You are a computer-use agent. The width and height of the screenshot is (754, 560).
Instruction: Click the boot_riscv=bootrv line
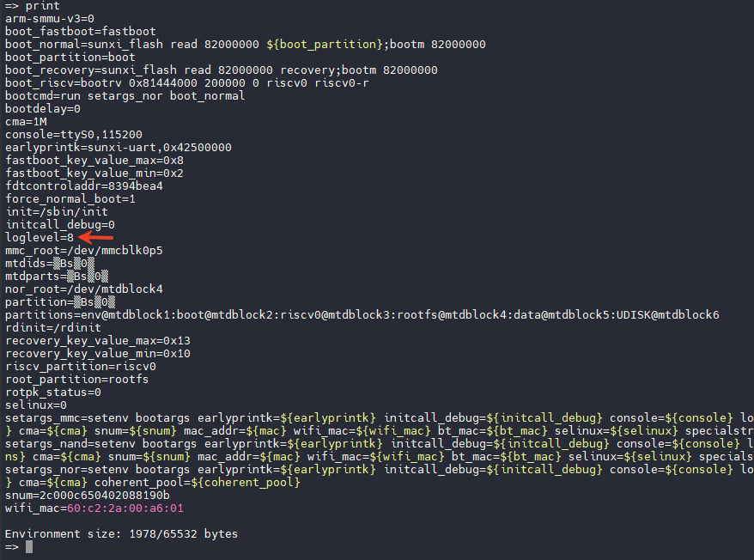[187, 82]
